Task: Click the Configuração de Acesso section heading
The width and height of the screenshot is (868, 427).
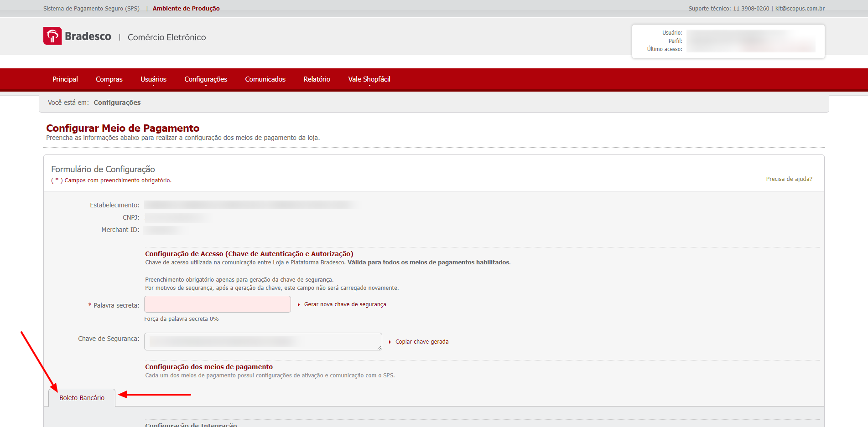Action: click(249, 254)
